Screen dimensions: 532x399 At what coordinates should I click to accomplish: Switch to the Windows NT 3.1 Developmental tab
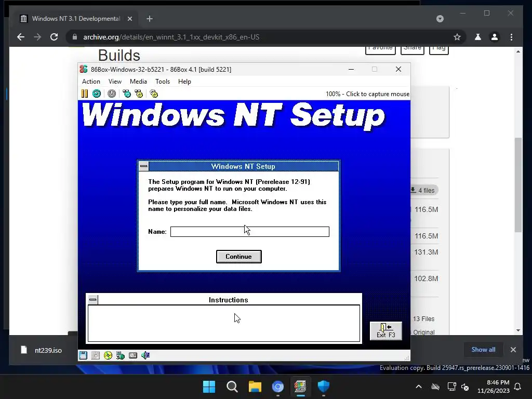click(x=76, y=19)
